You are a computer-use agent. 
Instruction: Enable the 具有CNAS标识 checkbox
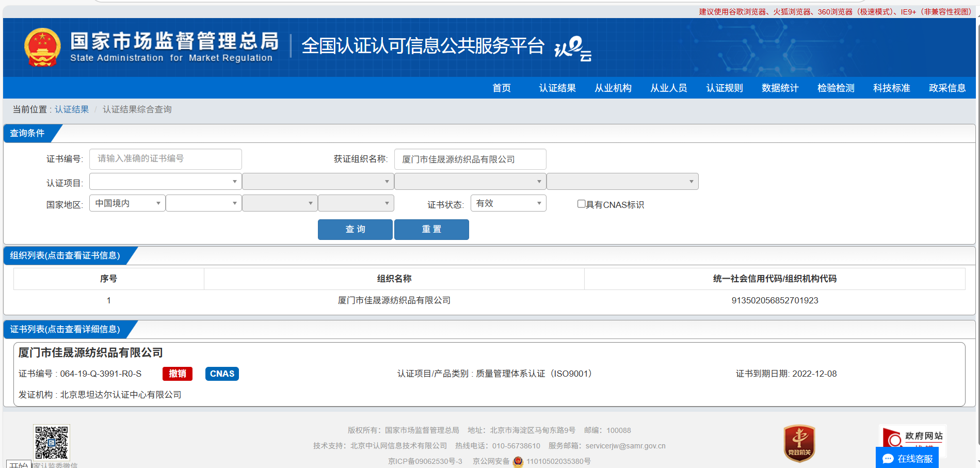point(581,204)
